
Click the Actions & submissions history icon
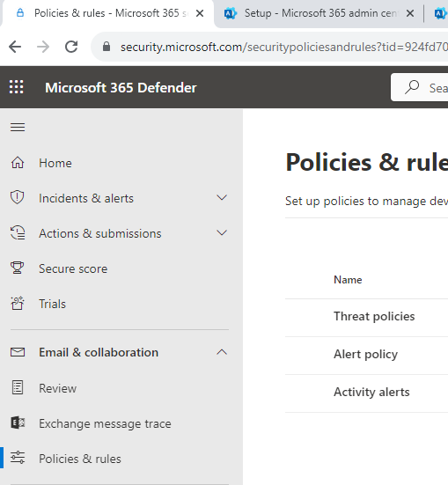18,233
